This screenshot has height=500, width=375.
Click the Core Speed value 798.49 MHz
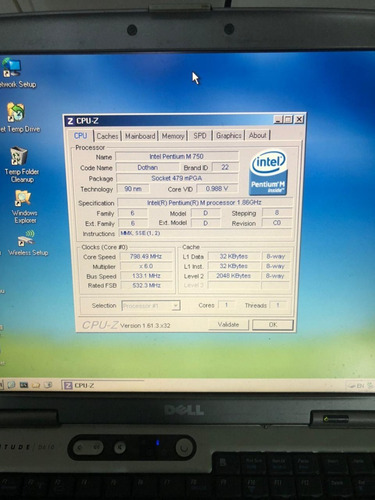tap(146, 256)
